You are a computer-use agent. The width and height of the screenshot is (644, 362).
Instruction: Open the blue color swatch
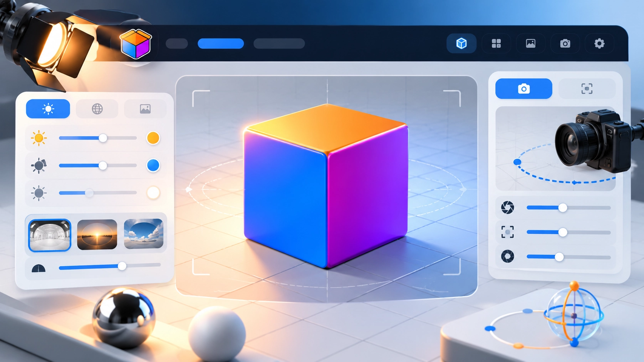(153, 165)
